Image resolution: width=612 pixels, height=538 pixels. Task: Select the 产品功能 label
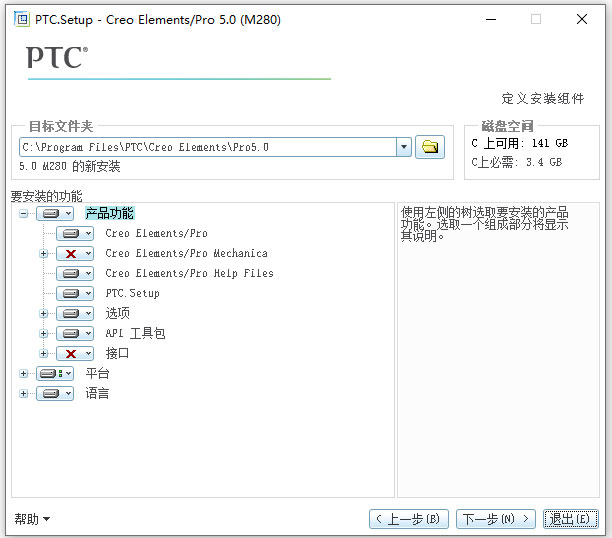coord(110,214)
